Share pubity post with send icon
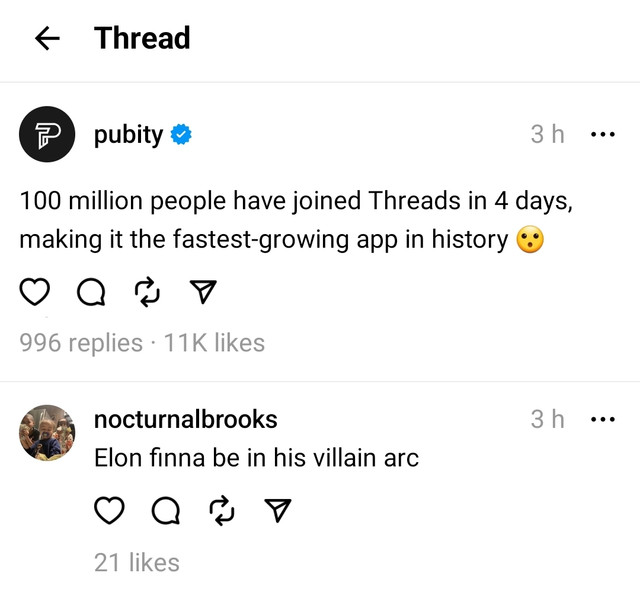Screen dimensions: 640x595 (203, 292)
